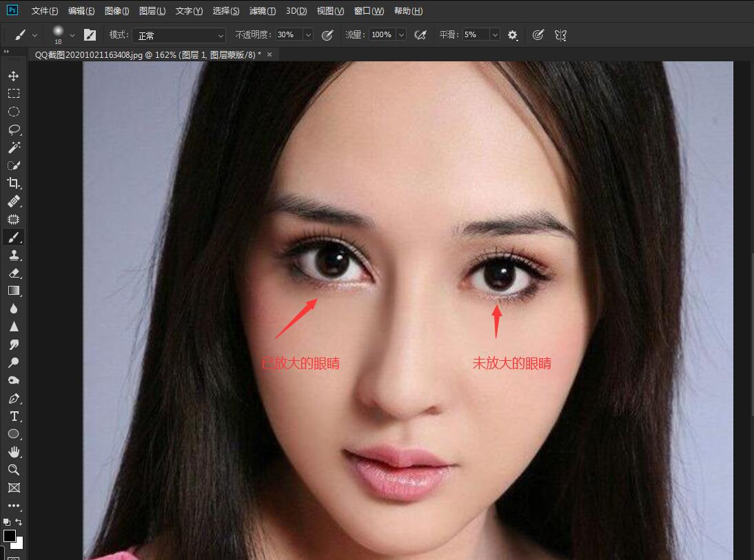Select the Eraser tool
Screen dimensions: 754x560
click(x=14, y=272)
